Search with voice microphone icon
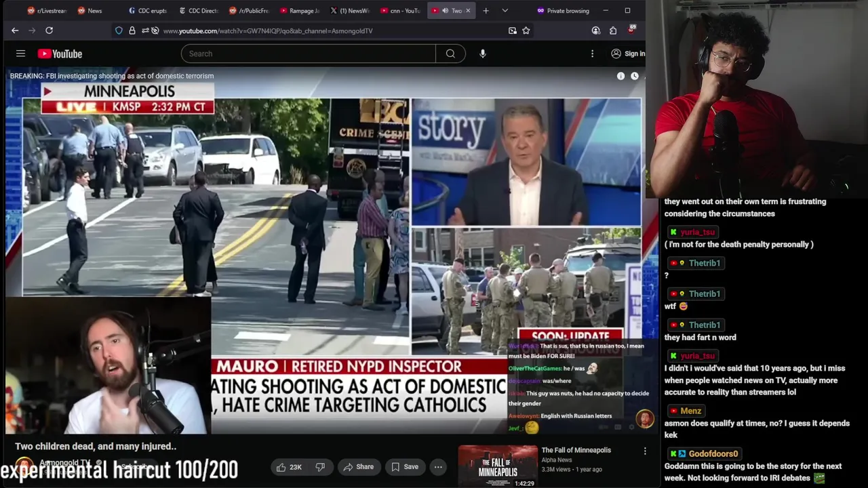The width and height of the screenshot is (868, 488). coord(483,54)
